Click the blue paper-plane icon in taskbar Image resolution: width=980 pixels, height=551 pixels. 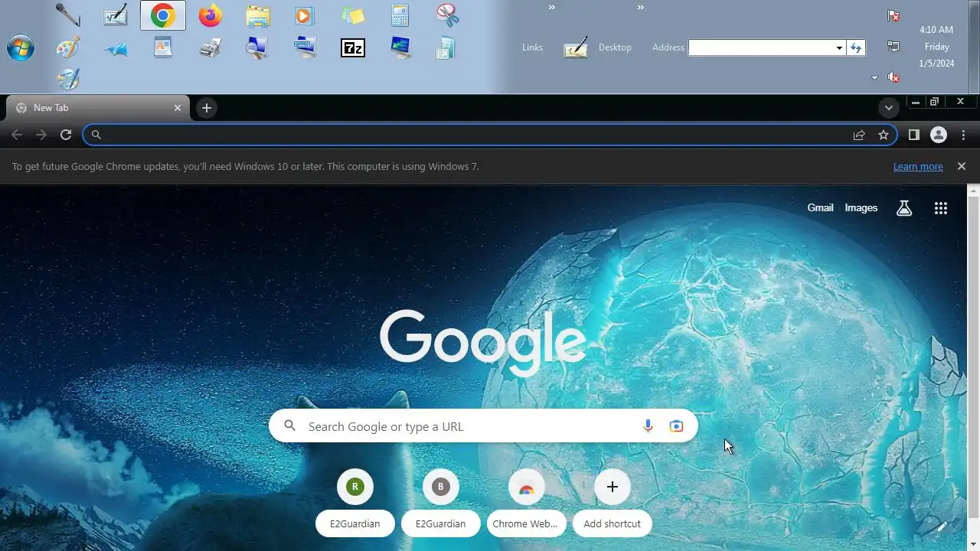pos(115,49)
